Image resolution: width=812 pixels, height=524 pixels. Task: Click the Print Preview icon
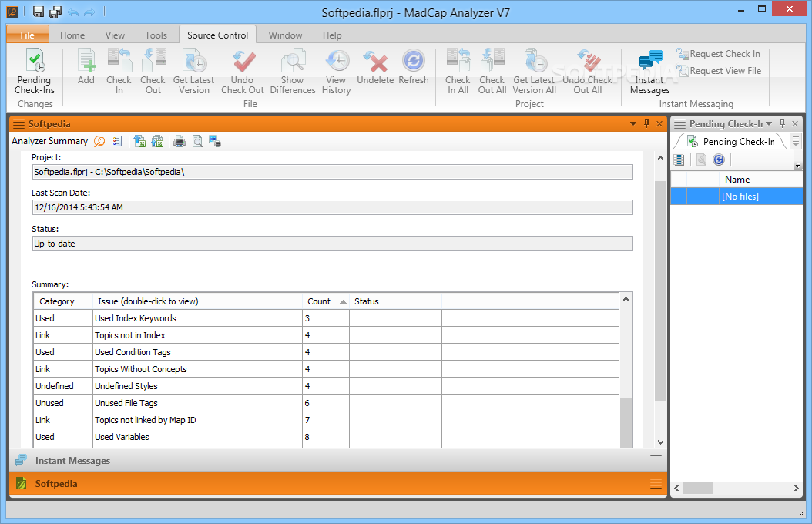click(x=197, y=141)
